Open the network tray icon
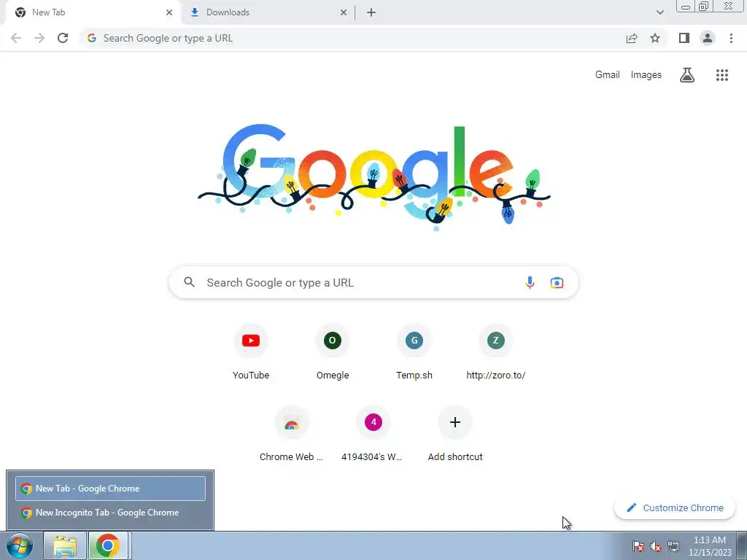The width and height of the screenshot is (747, 560). click(673, 546)
